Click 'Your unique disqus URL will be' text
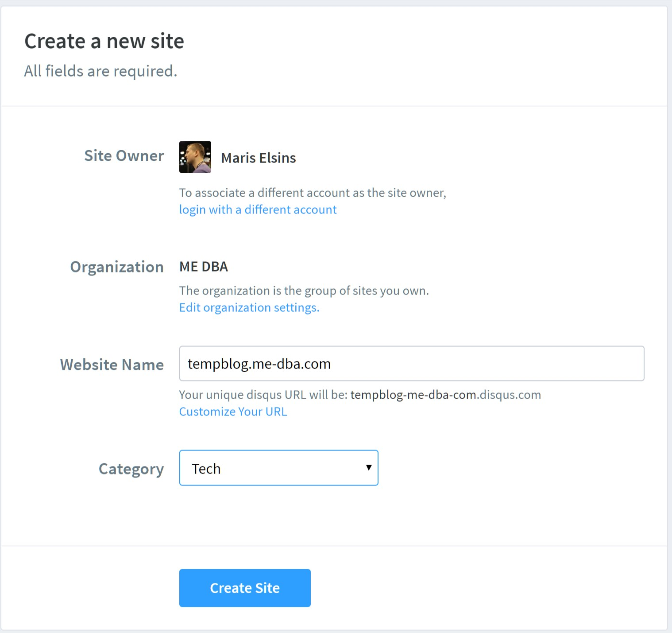The image size is (672, 633). (x=263, y=395)
